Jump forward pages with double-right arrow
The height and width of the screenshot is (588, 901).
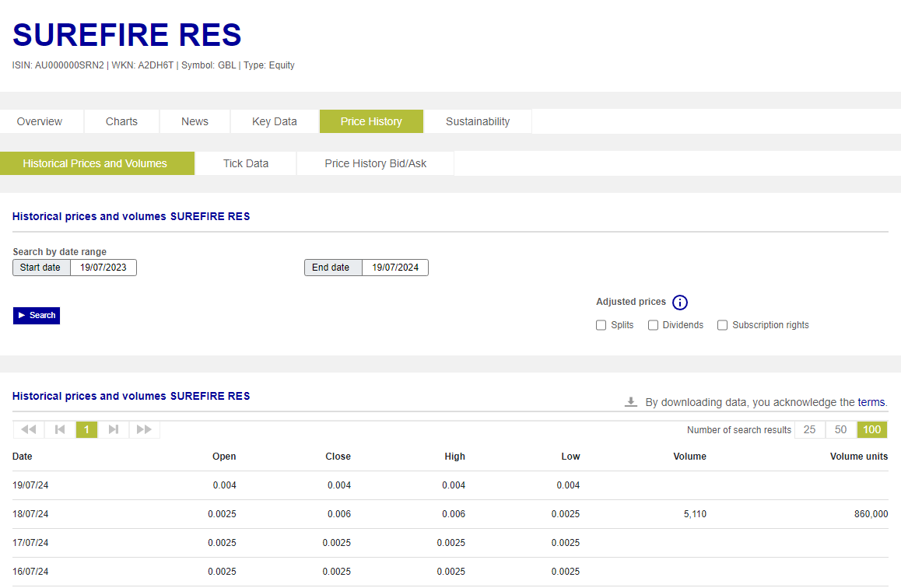coord(144,429)
